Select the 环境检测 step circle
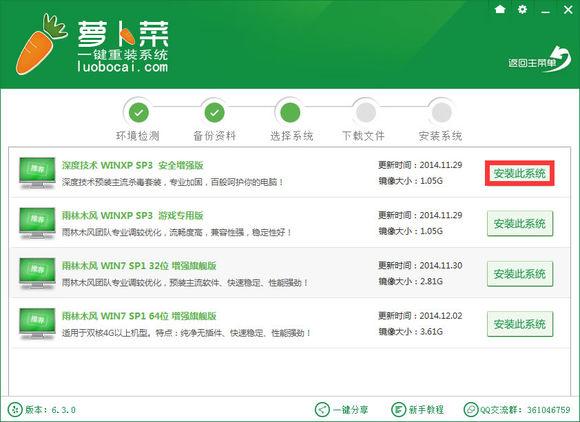580x422 pixels. [139, 112]
